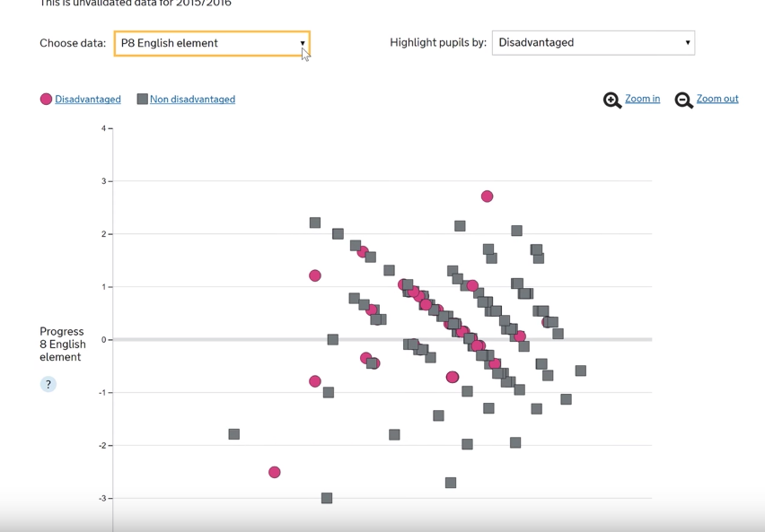The height and width of the screenshot is (532, 765).
Task: Click the Disadvantaged legend link
Action: (x=88, y=100)
